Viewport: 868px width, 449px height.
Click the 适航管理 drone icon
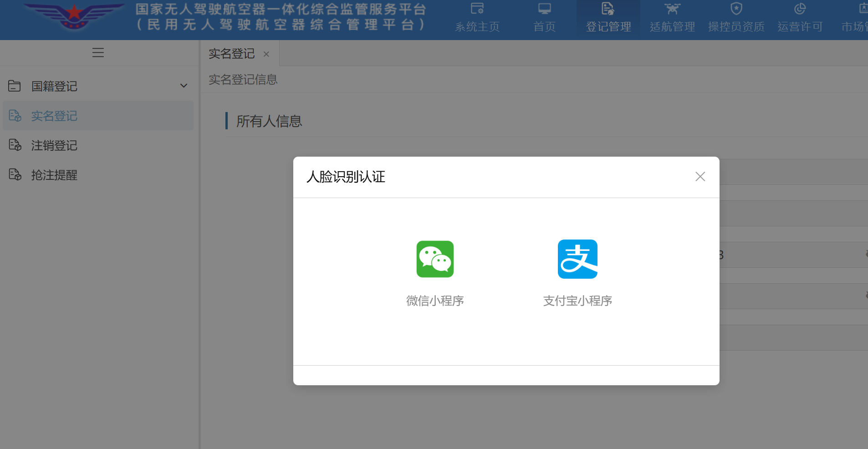[672, 9]
